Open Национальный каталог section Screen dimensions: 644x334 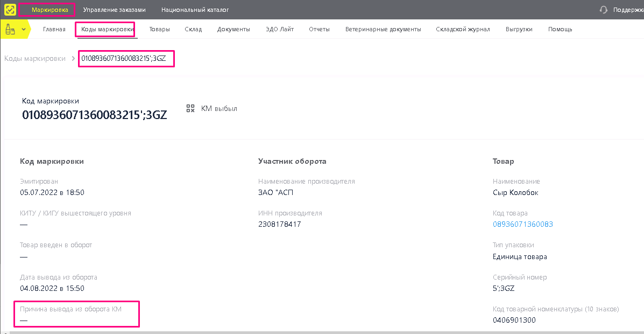coord(195,10)
